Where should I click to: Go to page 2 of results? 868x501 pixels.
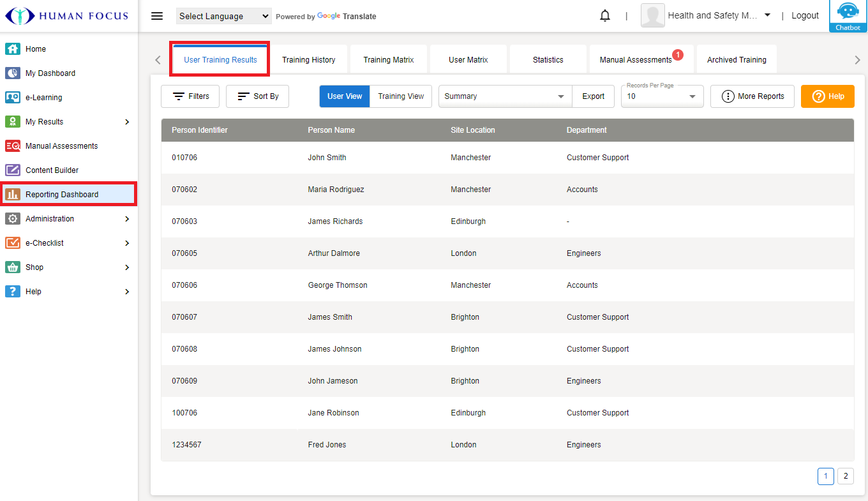click(845, 476)
